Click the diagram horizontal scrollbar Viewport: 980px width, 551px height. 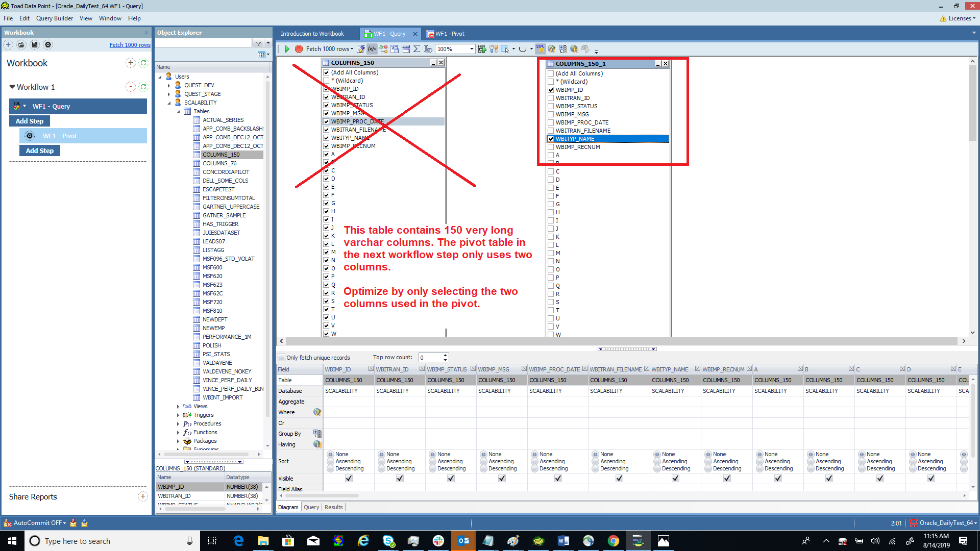pyautogui.click(x=622, y=341)
